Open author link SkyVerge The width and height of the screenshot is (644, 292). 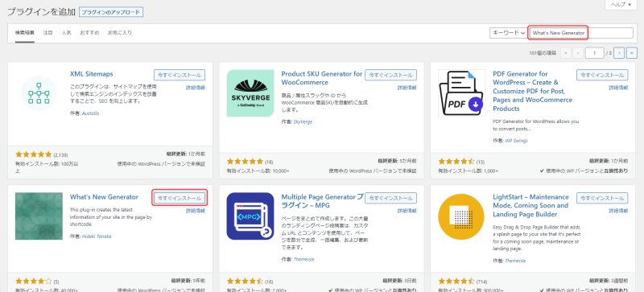pos(303,122)
